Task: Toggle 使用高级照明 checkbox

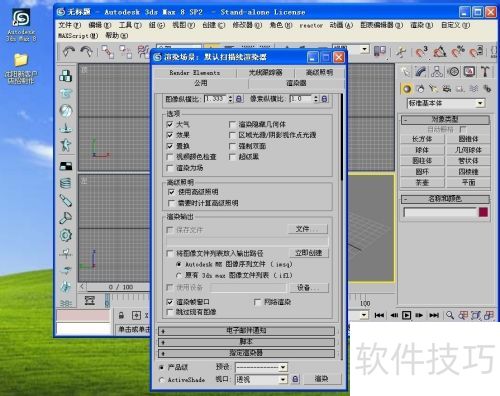Action: tap(171, 192)
